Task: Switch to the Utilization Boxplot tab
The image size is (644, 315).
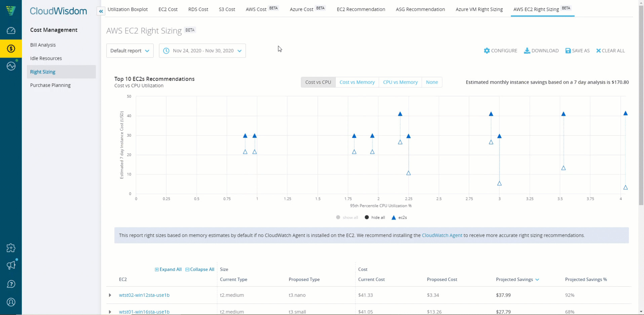Action: (128, 9)
